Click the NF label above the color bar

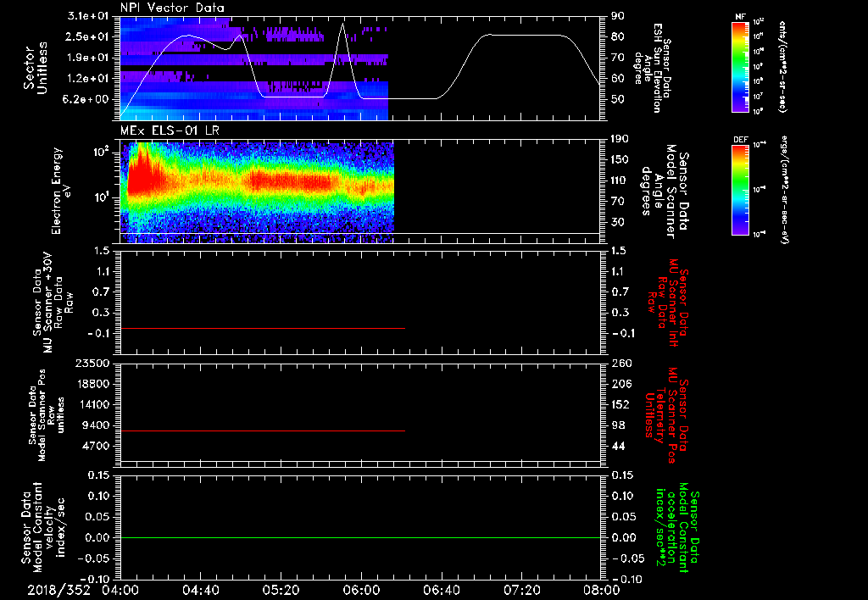(x=740, y=17)
